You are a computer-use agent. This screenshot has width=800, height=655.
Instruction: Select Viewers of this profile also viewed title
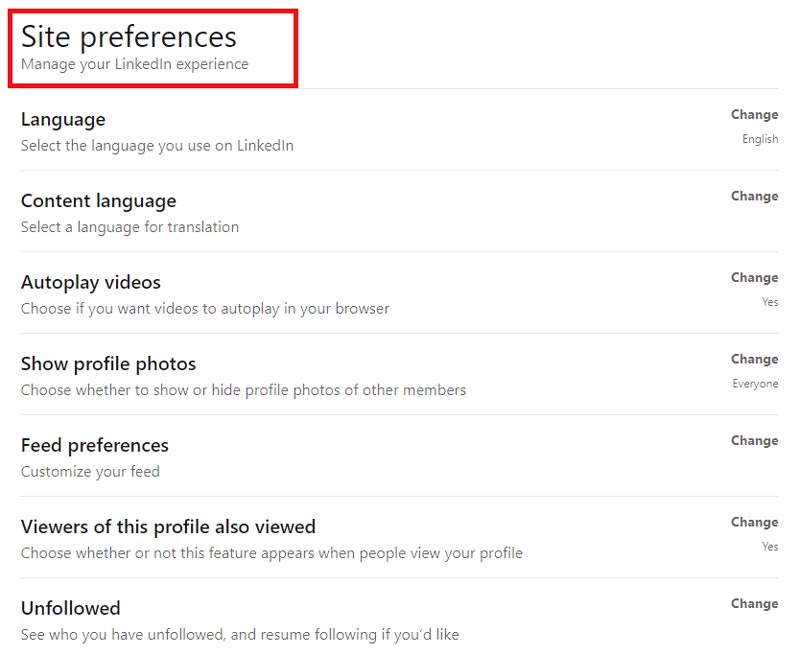(168, 527)
